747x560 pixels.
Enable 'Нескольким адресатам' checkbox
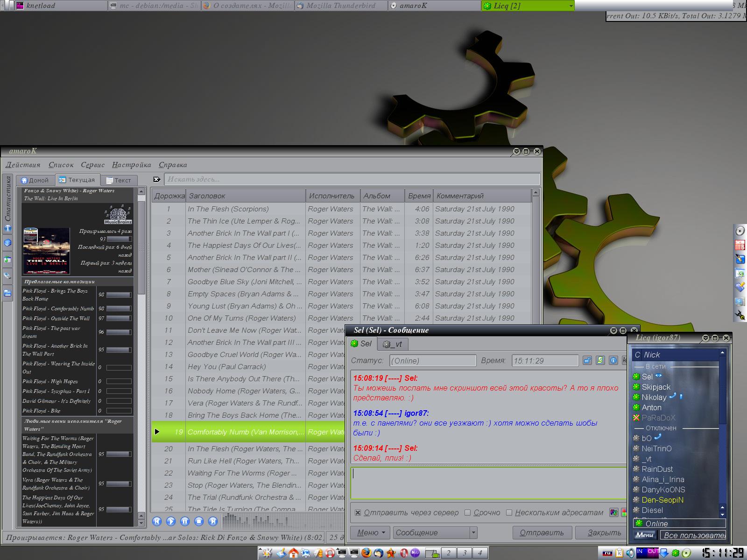click(509, 512)
